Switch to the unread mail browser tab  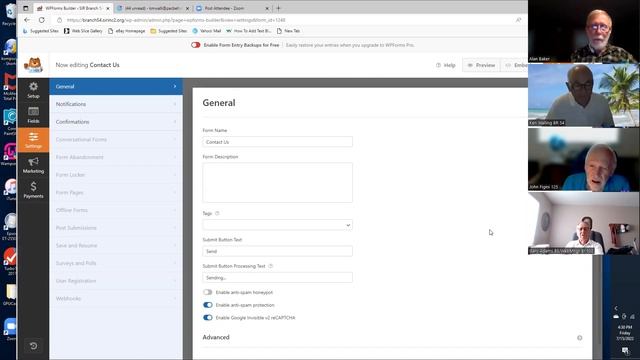153,8
